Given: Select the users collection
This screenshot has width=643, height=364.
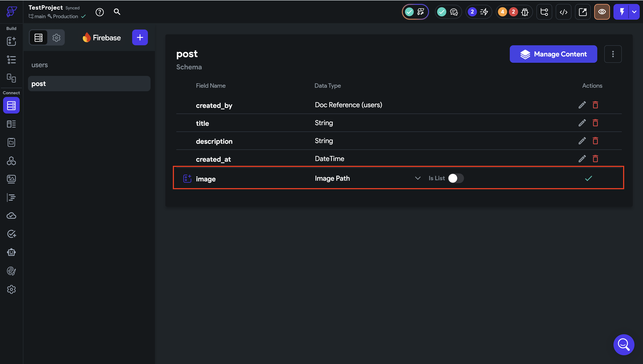Looking at the screenshot, I should pyautogui.click(x=40, y=65).
